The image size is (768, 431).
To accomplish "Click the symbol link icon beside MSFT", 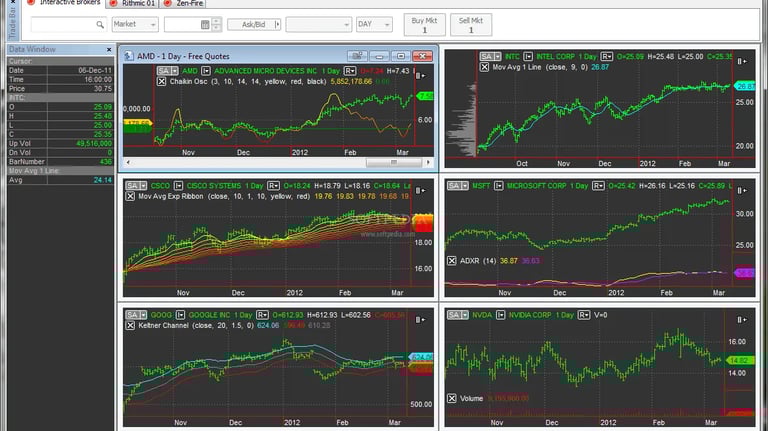I will 499,186.
